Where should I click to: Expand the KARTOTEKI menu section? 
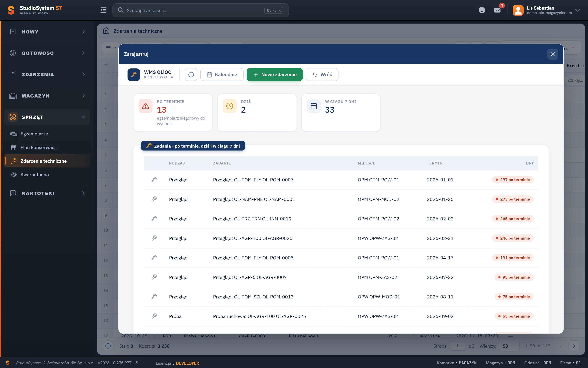[47, 193]
